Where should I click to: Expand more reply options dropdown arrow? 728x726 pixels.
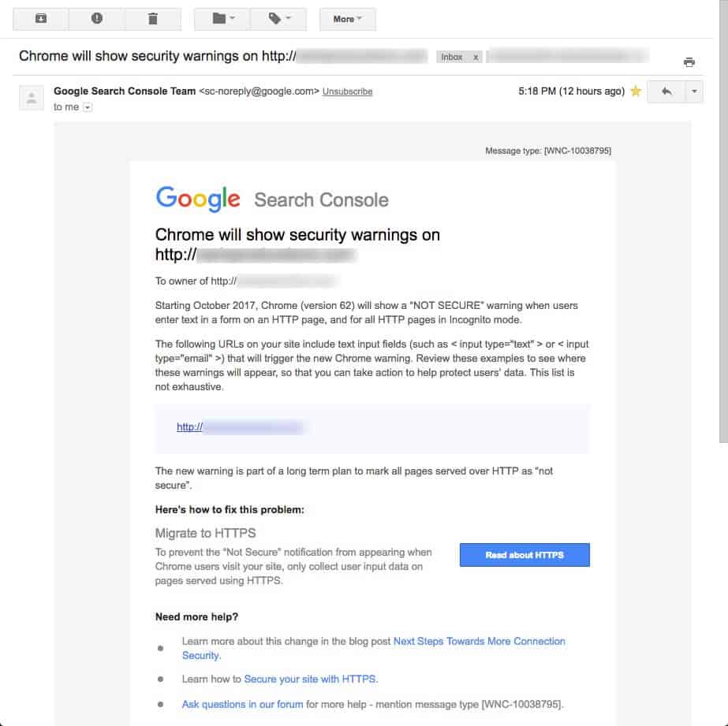694,91
